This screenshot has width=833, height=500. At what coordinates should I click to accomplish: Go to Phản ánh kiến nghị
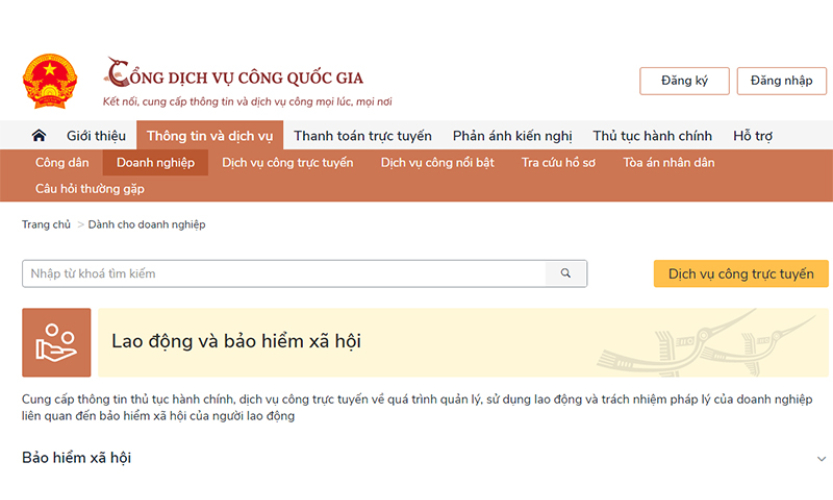pyautogui.click(x=512, y=136)
